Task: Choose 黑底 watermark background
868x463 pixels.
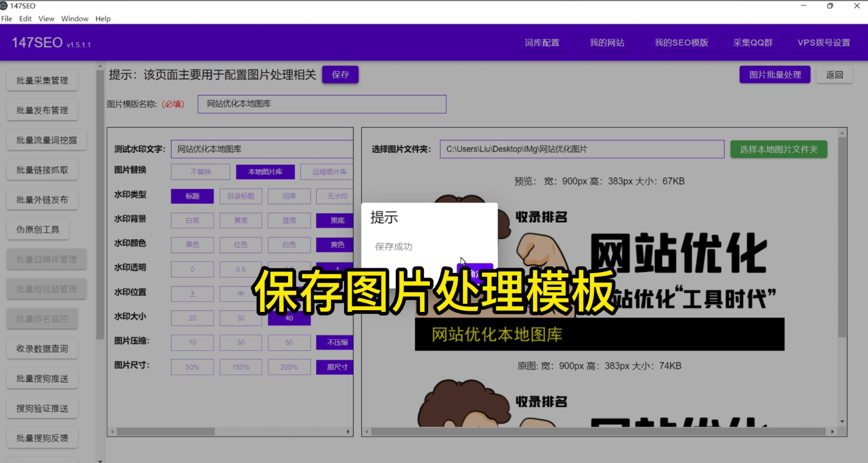Action: [335, 220]
